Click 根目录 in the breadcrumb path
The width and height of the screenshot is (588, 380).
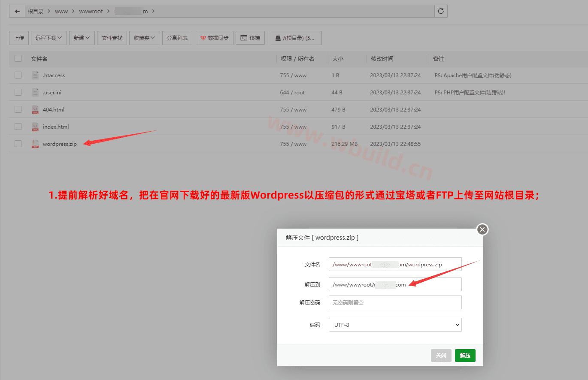click(x=36, y=12)
